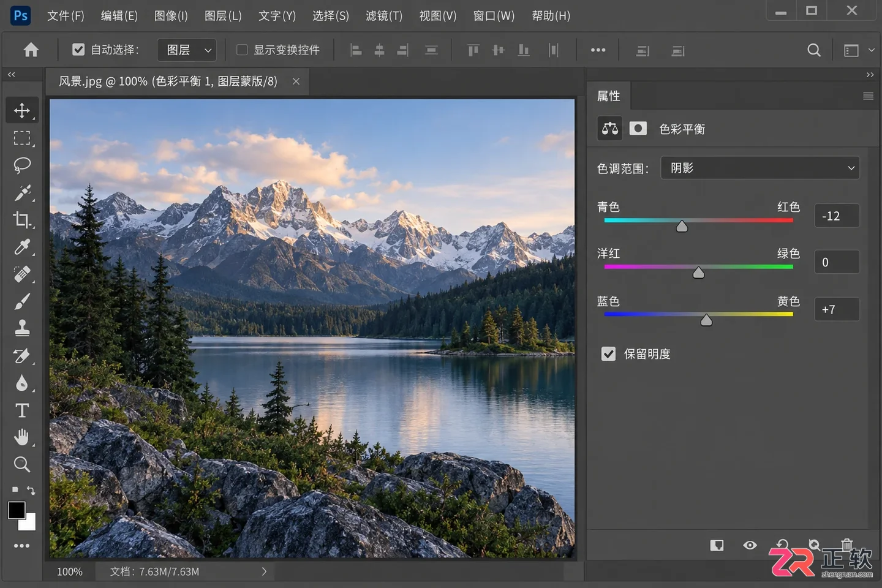Delete the adjustment layer via trash
This screenshot has width=882, height=588.
click(846, 545)
